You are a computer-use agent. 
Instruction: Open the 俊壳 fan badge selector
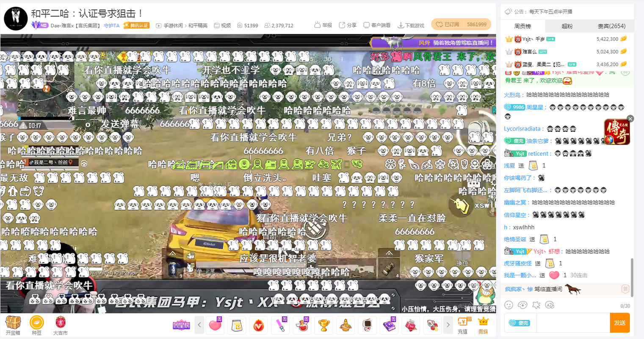click(x=520, y=323)
